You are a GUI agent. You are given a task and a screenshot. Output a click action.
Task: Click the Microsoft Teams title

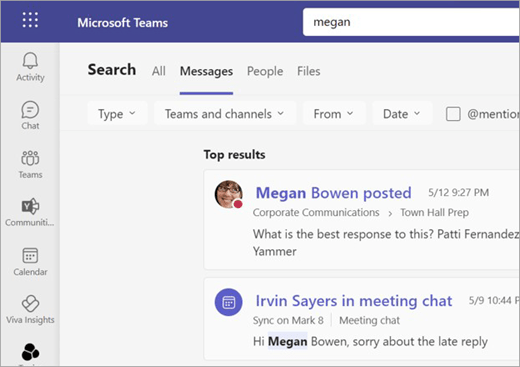coord(123,23)
